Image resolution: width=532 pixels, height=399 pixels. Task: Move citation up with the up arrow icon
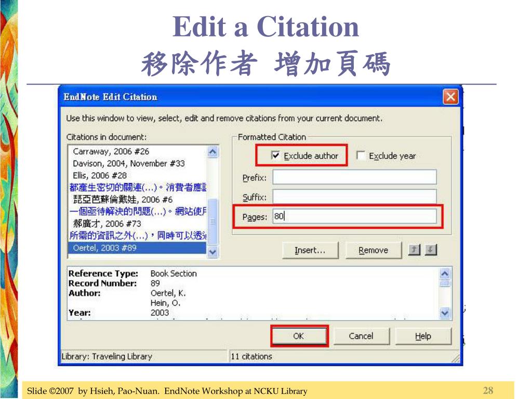coord(414,250)
